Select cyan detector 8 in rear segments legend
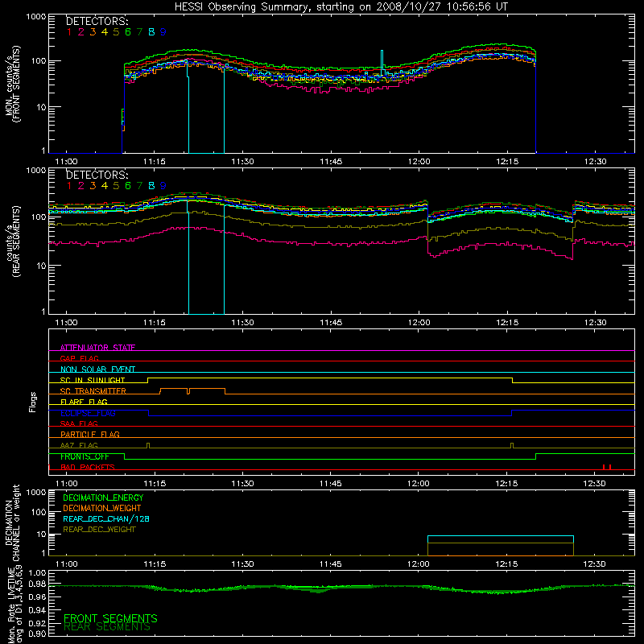The height and width of the screenshot is (644, 644). coord(151,186)
